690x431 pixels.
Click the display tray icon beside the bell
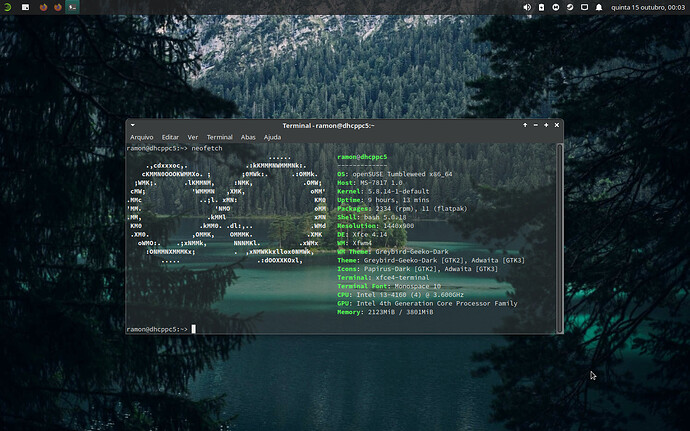(x=584, y=7)
